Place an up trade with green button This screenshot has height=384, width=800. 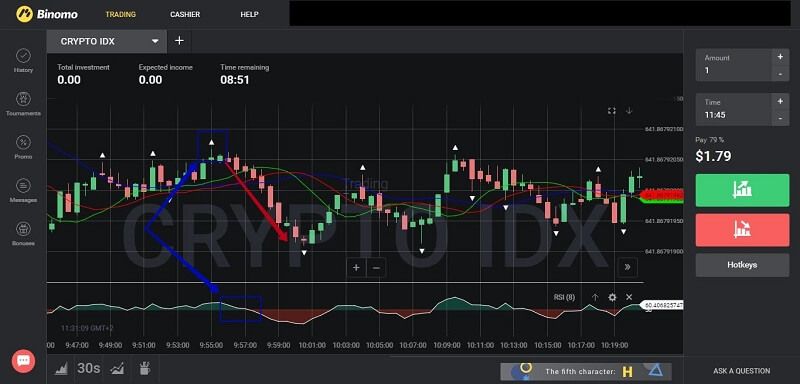pos(742,190)
